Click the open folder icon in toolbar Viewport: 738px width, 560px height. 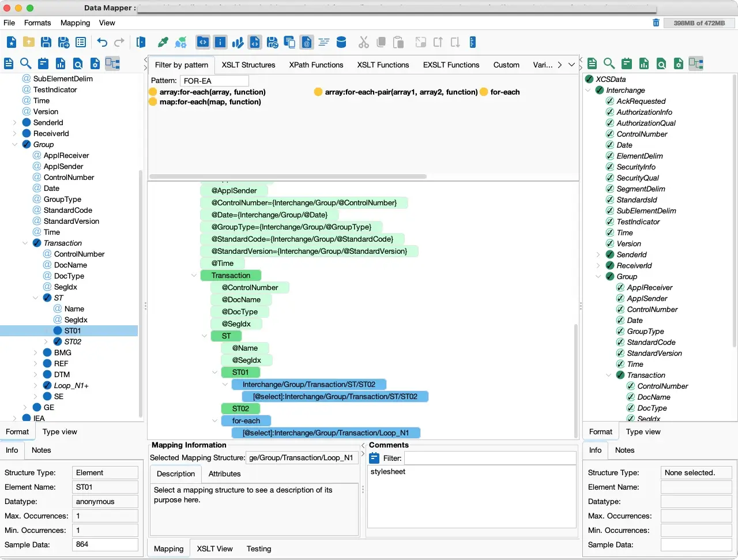pyautogui.click(x=29, y=42)
